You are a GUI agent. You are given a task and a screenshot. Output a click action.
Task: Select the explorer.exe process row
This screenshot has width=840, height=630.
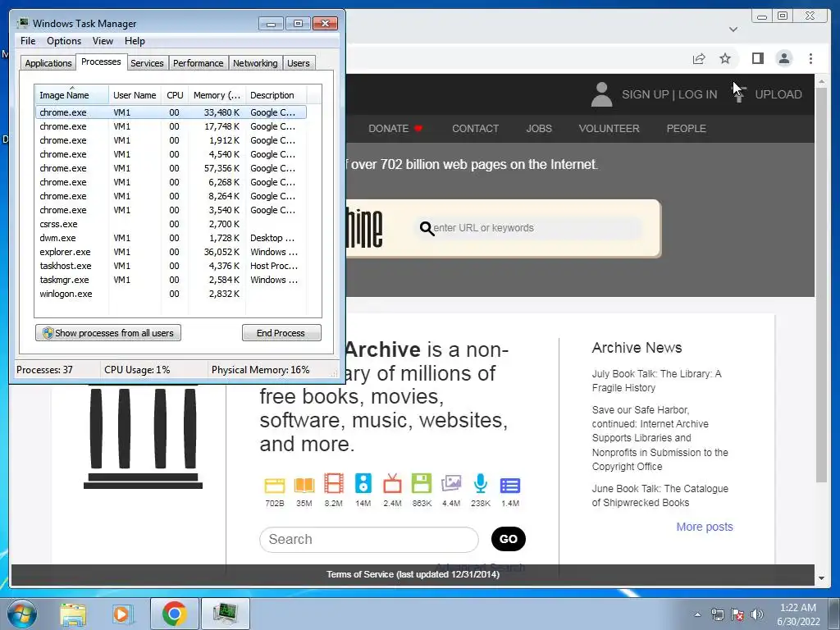click(171, 252)
